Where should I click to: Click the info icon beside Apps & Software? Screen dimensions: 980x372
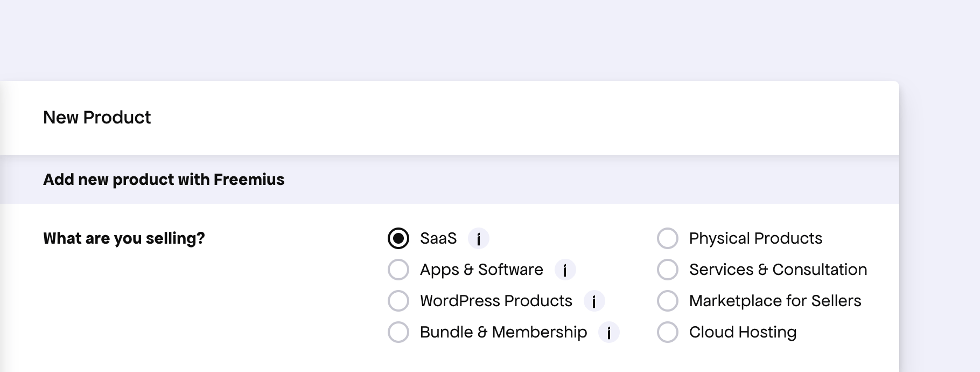565,270
